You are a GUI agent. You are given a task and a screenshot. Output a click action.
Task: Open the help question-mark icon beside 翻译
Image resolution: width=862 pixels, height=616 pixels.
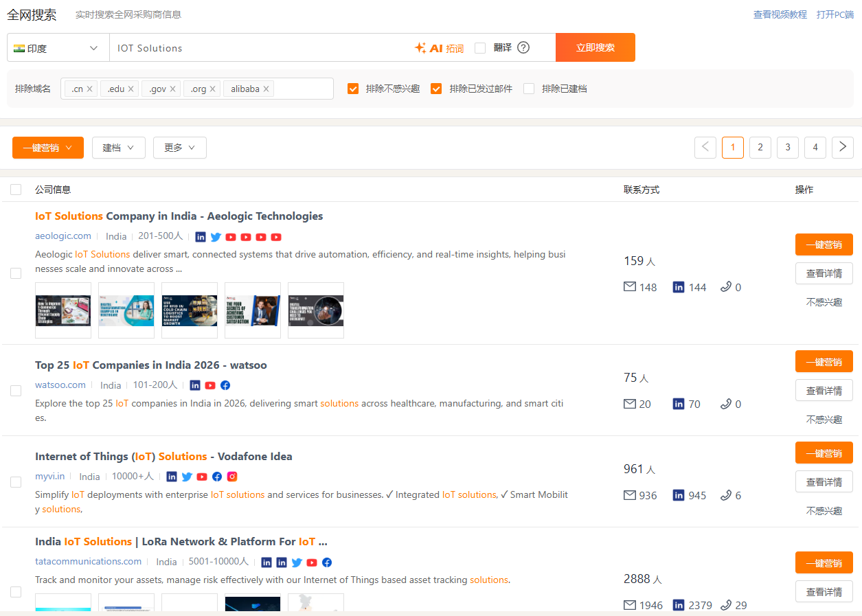523,47
